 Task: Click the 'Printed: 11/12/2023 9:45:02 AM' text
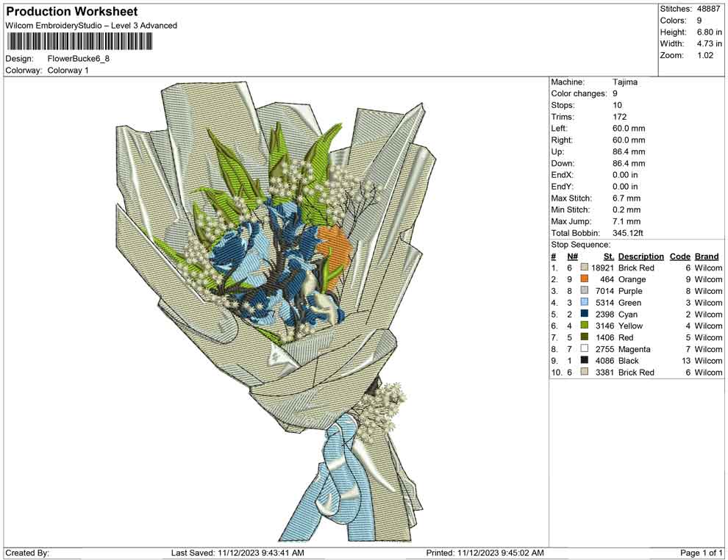tap(485, 553)
